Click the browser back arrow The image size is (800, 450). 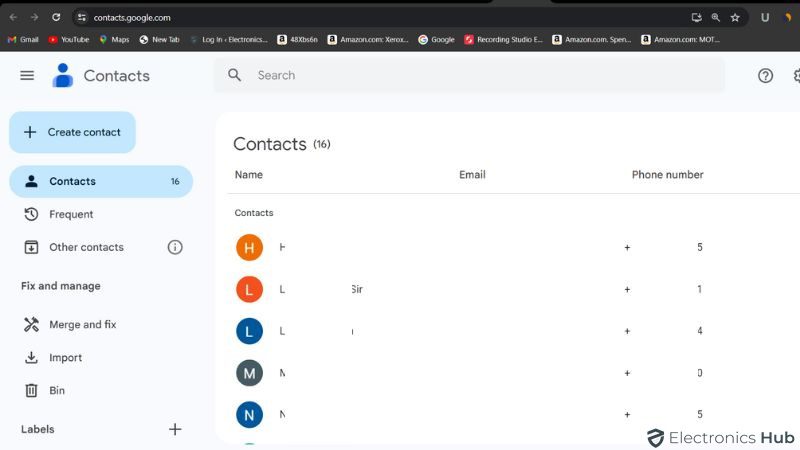tap(13, 17)
